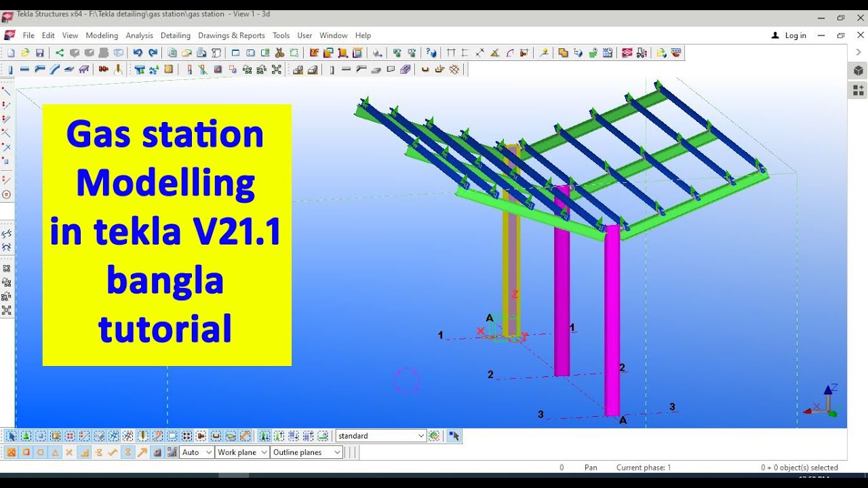Toggle Select parts switch
This screenshot has width=868, height=488.
point(41,436)
